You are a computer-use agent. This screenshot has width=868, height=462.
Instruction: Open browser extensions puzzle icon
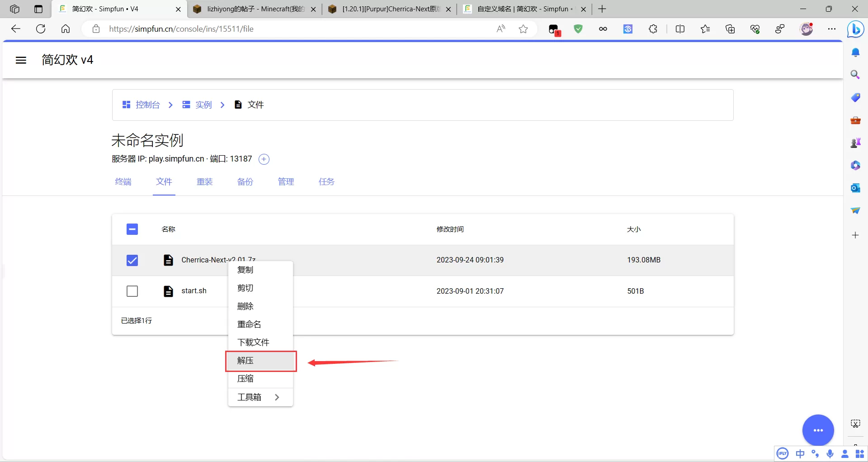653,29
